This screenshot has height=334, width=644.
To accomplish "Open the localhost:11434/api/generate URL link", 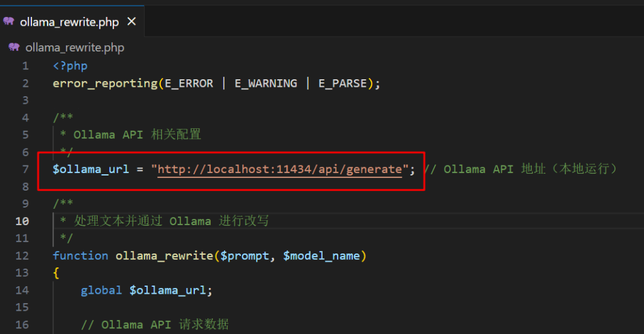I will click(279, 169).
